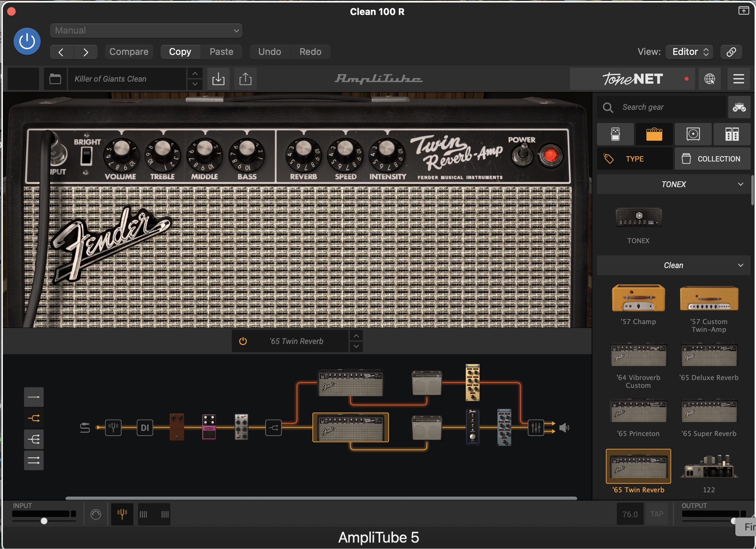756x549 pixels.
Task: Select the stomp pedal gear tab
Action: coord(615,134)
